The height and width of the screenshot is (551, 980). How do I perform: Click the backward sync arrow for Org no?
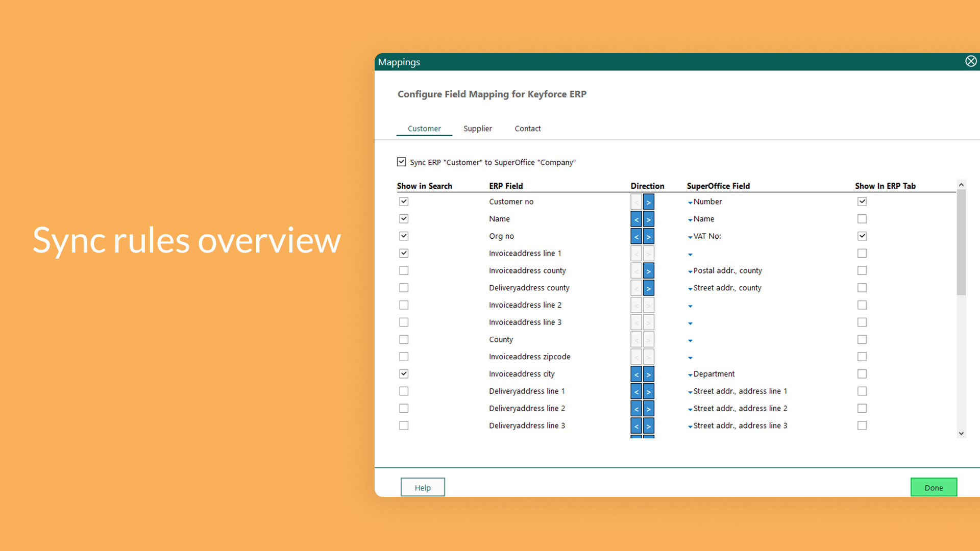(x=636, y=236)
